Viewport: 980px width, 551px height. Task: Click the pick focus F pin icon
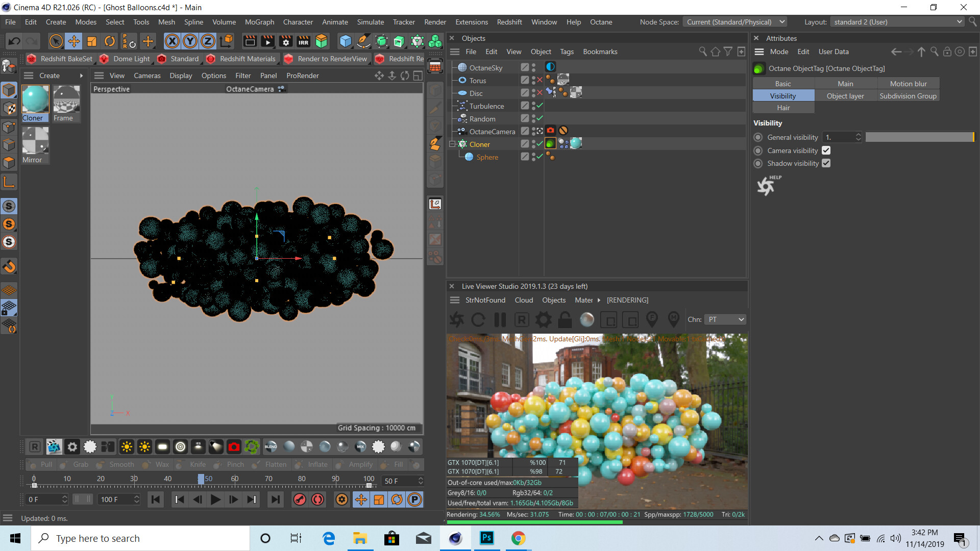652,320
